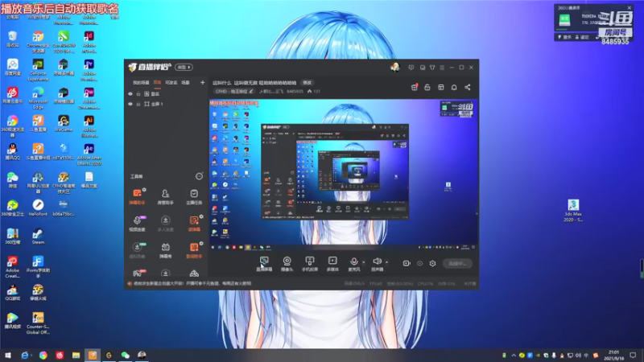Open stream settings gear icon
The height and width of the screenshot is (362, 644).
[432, 264]
